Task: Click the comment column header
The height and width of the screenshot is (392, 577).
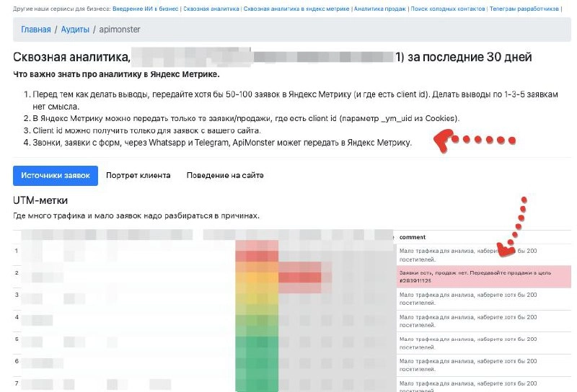Action: [413, 237]
